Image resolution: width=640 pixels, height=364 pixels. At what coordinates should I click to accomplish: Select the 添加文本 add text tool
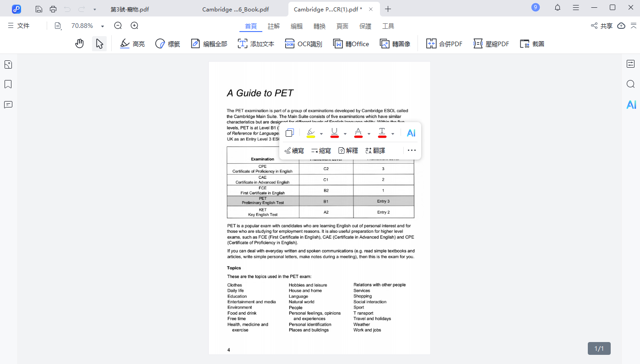pos(256,43)
